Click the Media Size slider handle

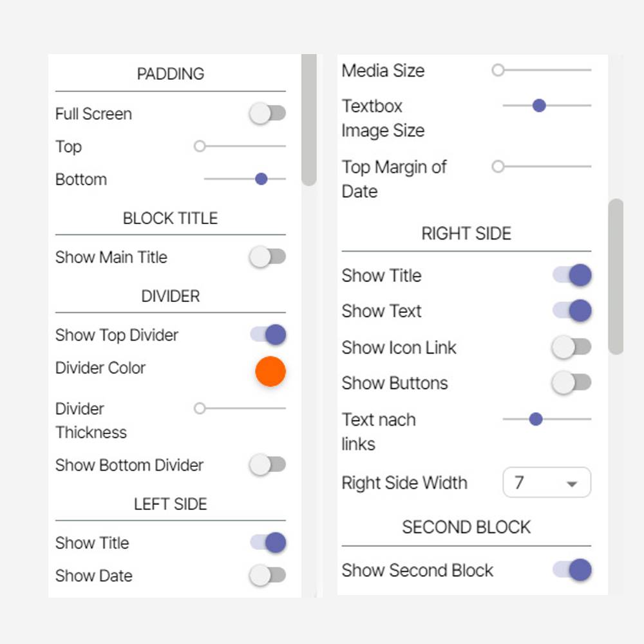click(x=498, y=70)
